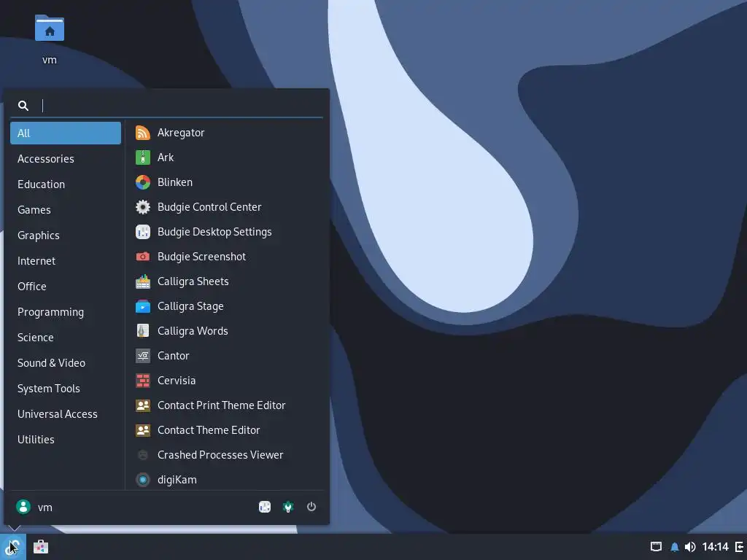Image resolution: width=747 pixels, height=560 pixels.
Task: Click the "Cantor" label
Action: pos(174,356)
